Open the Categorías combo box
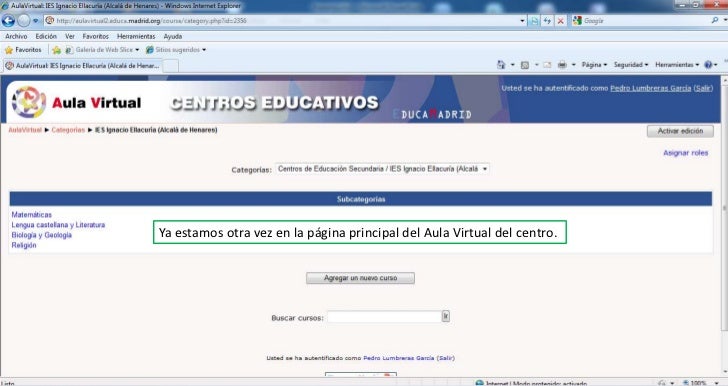Image resolution: width=728 pixels, height=386 pixels. tap(382, 169)
